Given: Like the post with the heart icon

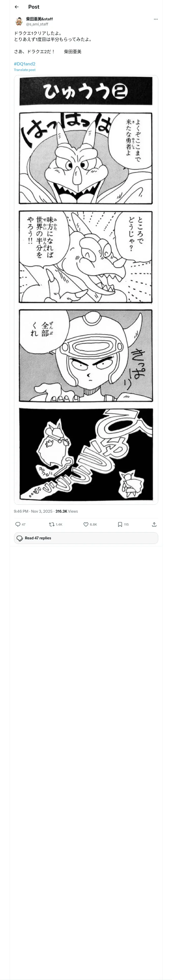Looking at the screenshot, I should coord(86,524).
